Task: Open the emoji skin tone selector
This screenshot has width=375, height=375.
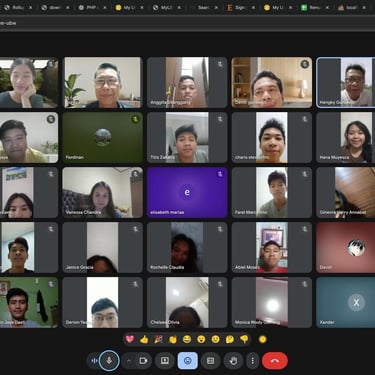Action: [x=263, y=339]
